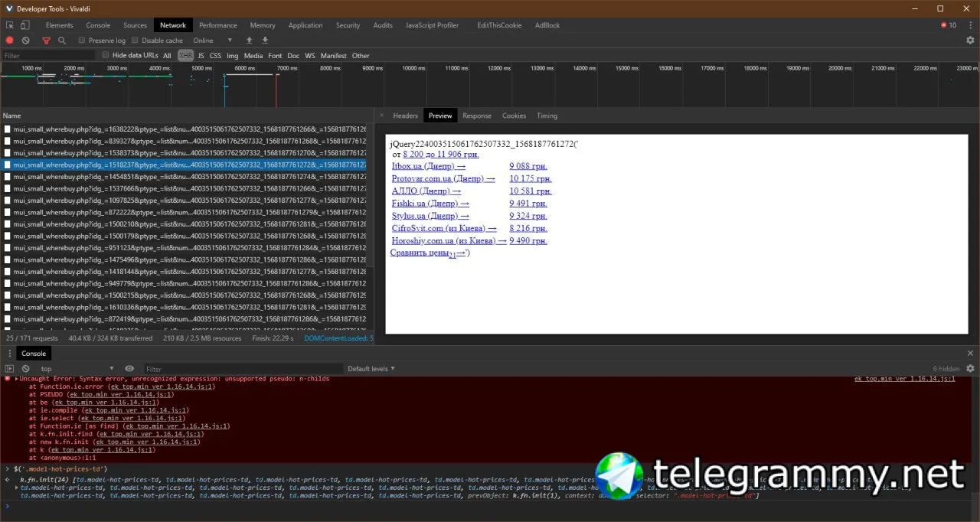Select the Img filter type

point(232,56)
